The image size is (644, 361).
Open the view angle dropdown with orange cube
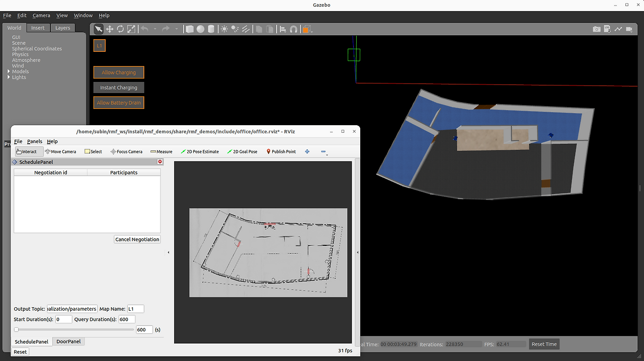(x=306, y=29)
